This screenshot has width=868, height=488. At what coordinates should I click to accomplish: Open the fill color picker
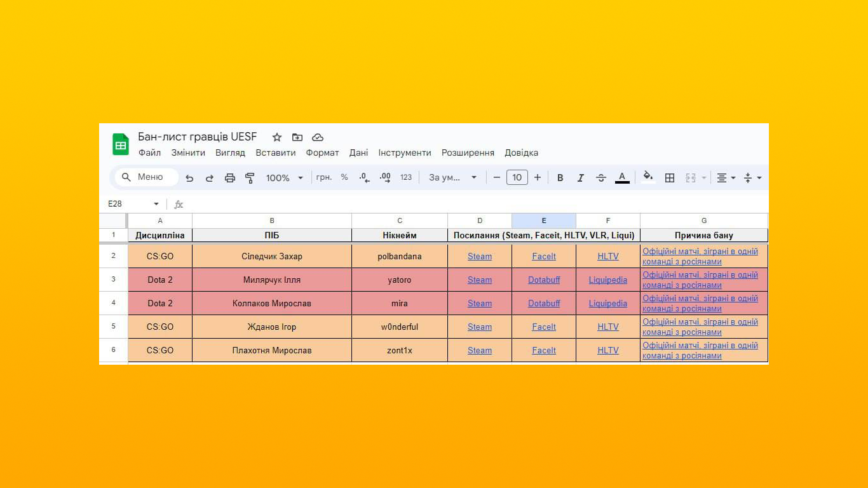648,177
